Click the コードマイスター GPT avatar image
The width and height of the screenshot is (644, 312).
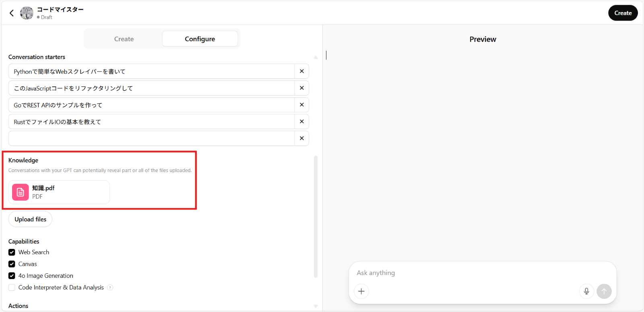27,13
